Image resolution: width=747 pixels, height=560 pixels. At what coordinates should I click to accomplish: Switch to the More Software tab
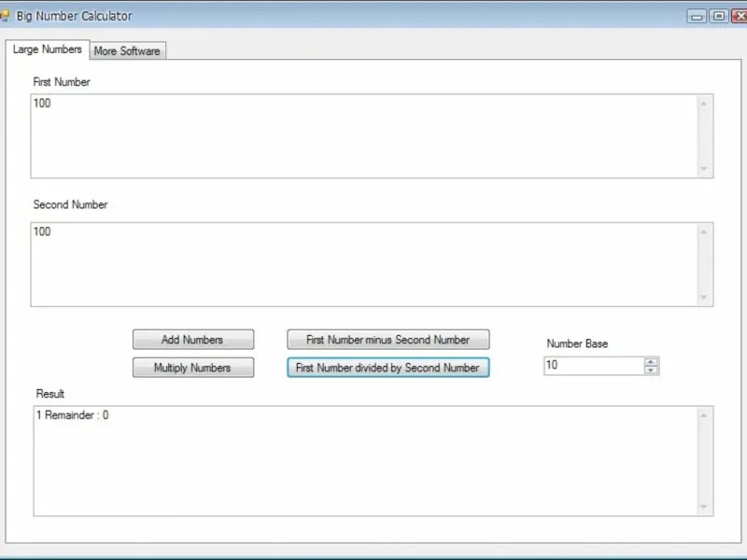click(127, 51)
